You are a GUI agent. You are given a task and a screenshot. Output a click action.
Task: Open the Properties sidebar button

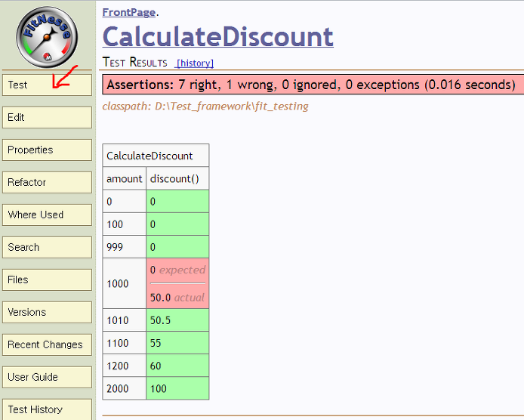coord(47,150)
